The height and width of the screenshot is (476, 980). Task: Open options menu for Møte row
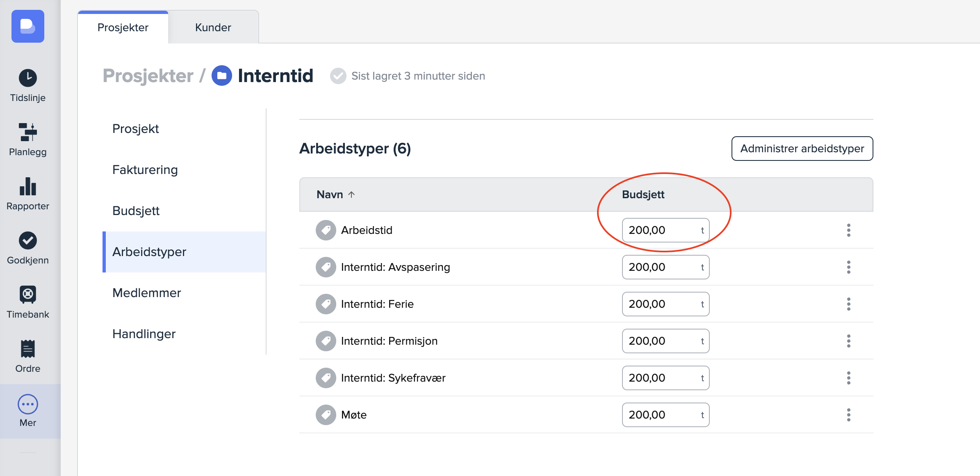tap(848, 415)
